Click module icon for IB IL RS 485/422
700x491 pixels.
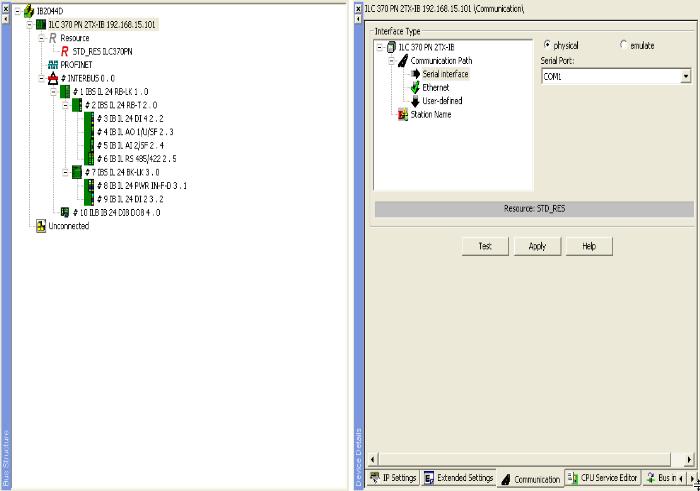click(89, 158)
